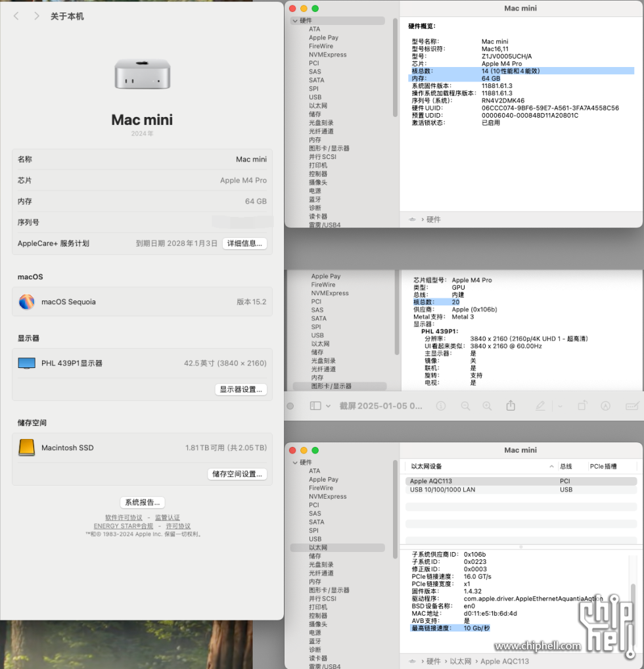644x669 pixels.
Task: Click the Share icon in Preview toolbar
Action: (x=511, y=405)
